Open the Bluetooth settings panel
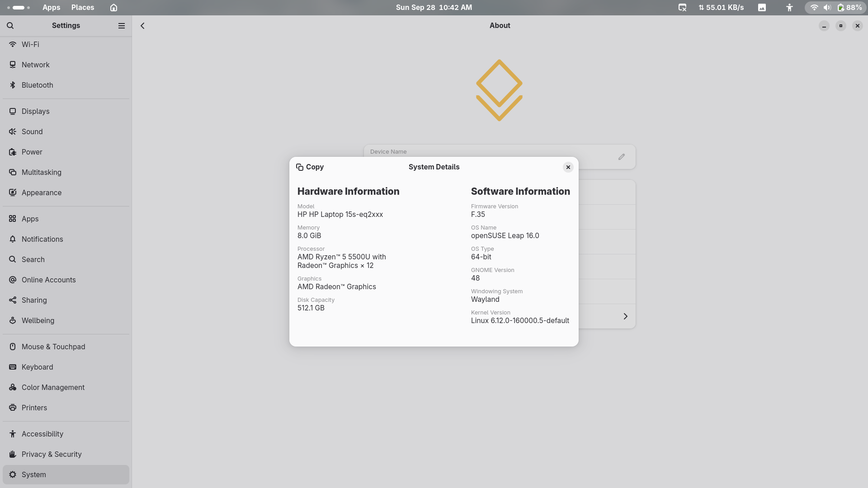The width and height of the screenshot is (868, 488). point(37,85)
